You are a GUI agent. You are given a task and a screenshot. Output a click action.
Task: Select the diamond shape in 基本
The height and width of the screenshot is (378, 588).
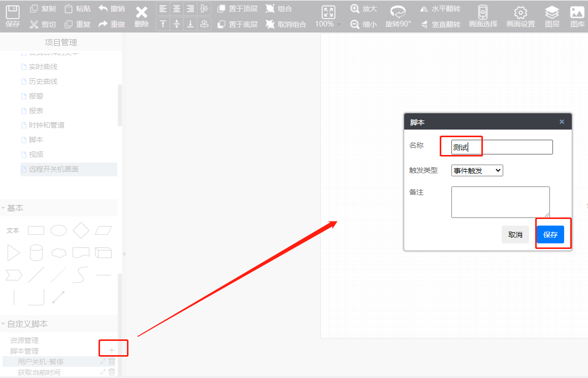click(81, 230)
